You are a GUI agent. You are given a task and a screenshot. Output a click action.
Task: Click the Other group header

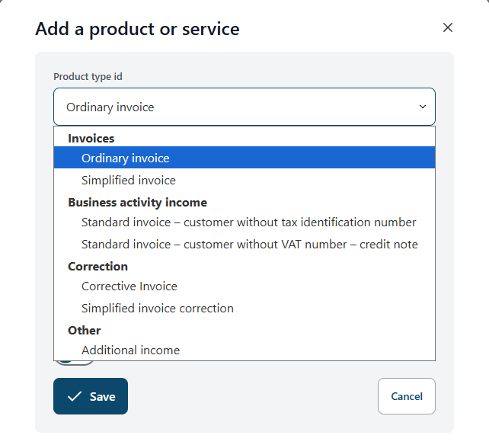[84, 331]
